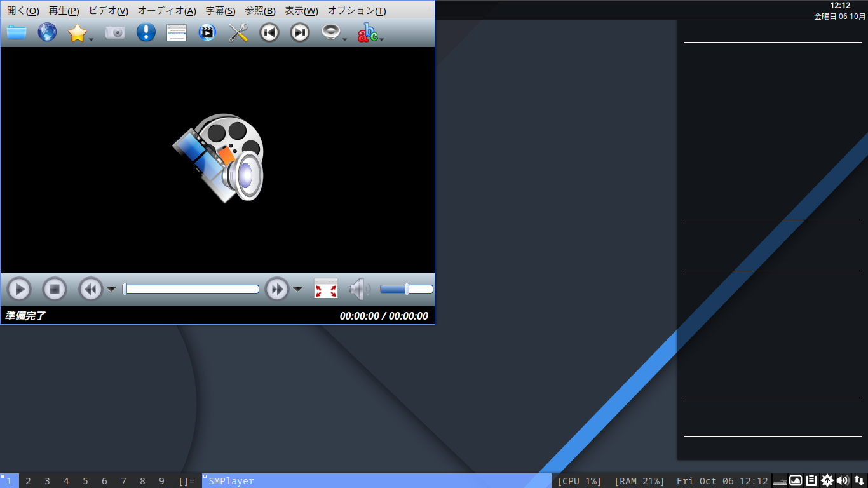Switch to workspace tag 2
This screenshot has height=488, width=868.
tap(28, 481)
